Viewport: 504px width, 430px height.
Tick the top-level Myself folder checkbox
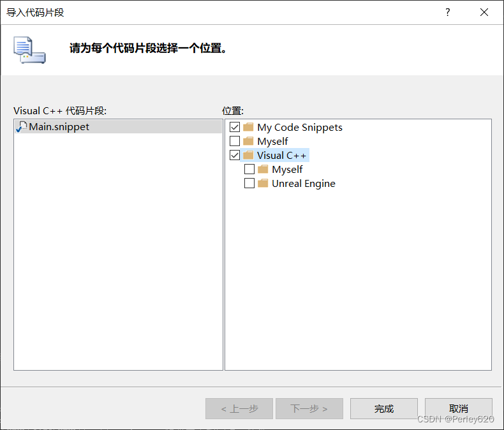coord(235,141)
